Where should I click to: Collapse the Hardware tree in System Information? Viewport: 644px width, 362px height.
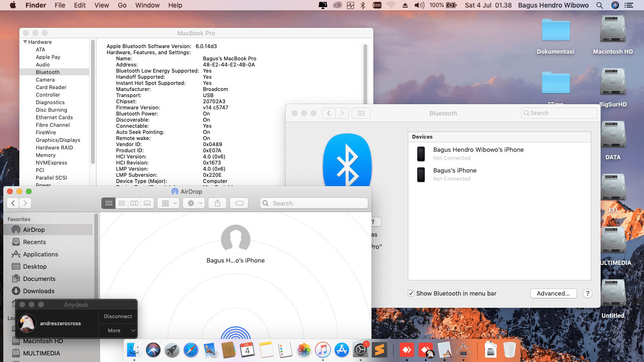[x=25, y=42]
